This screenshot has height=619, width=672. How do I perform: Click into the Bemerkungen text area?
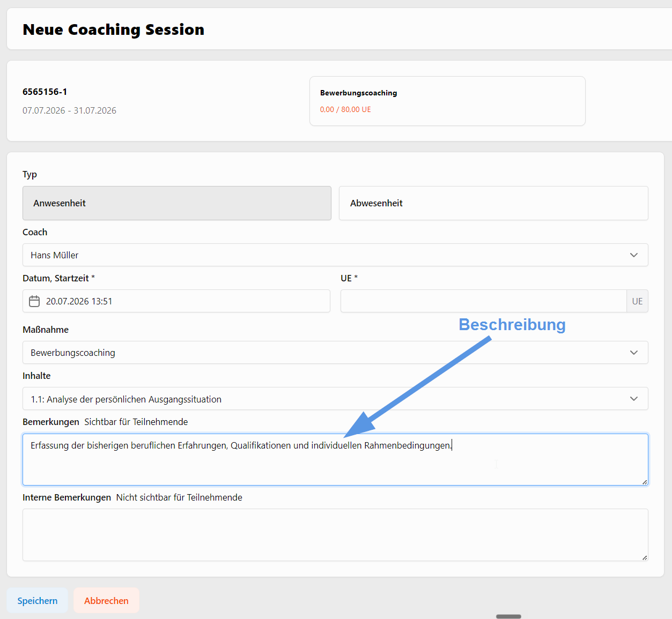(x=335, y=459)
